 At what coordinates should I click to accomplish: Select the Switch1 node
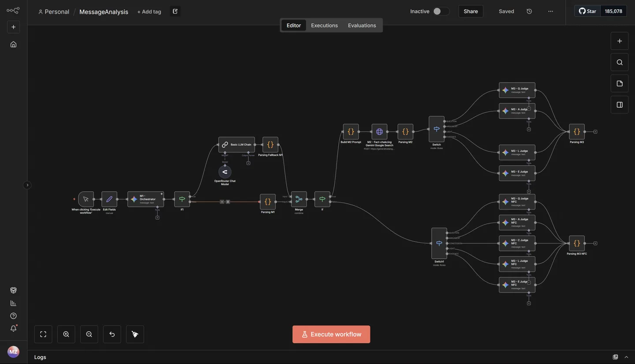coord(439,243)
